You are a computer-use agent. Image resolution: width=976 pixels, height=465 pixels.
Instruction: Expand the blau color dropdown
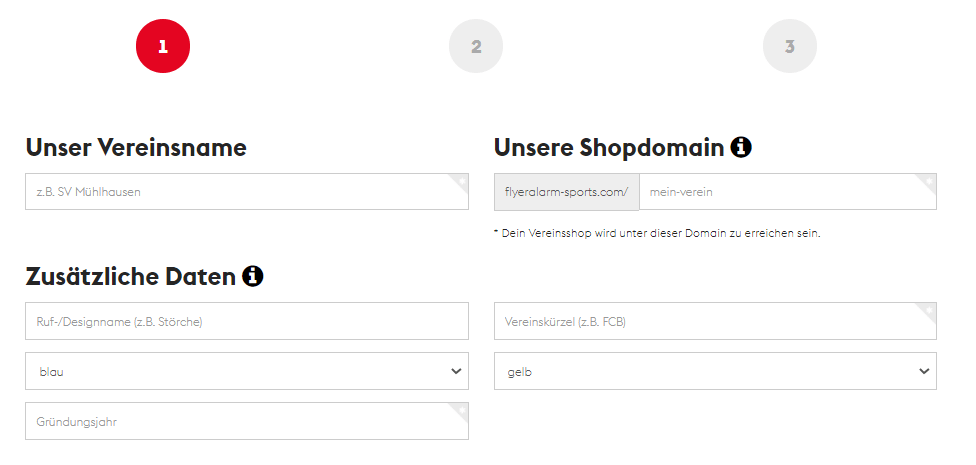point(247,371)
